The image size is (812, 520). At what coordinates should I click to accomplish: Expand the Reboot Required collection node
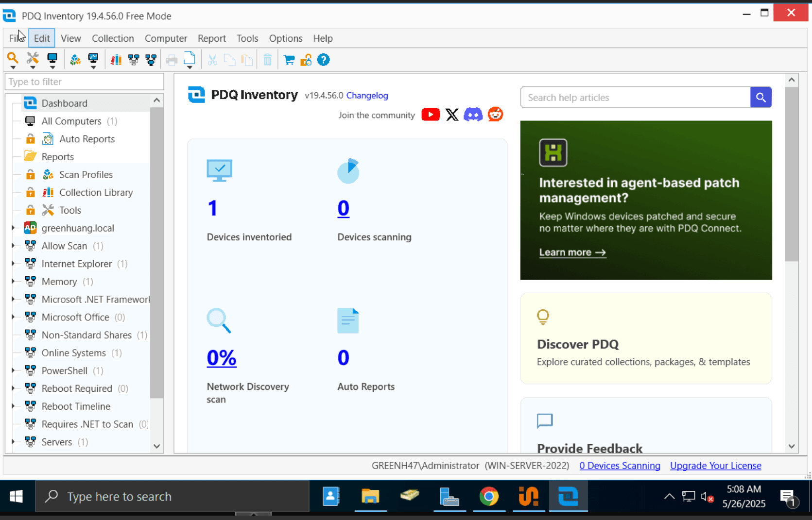click(13, 388)
